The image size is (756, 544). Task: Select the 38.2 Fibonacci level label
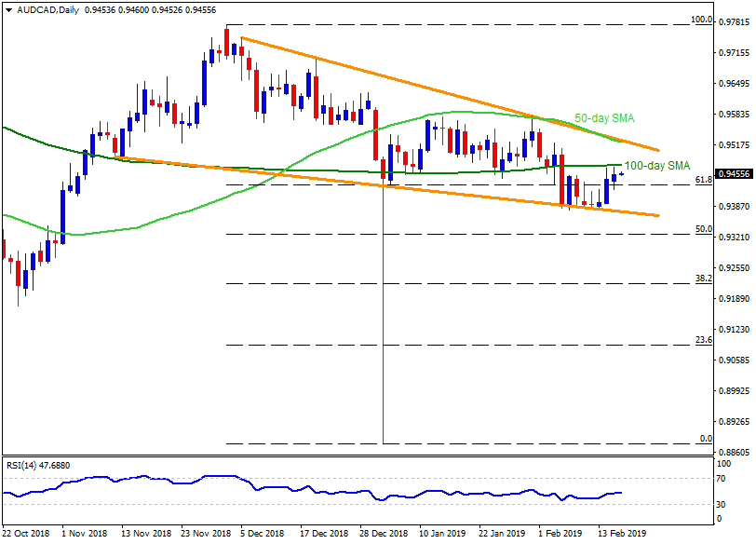pos(703,279)
